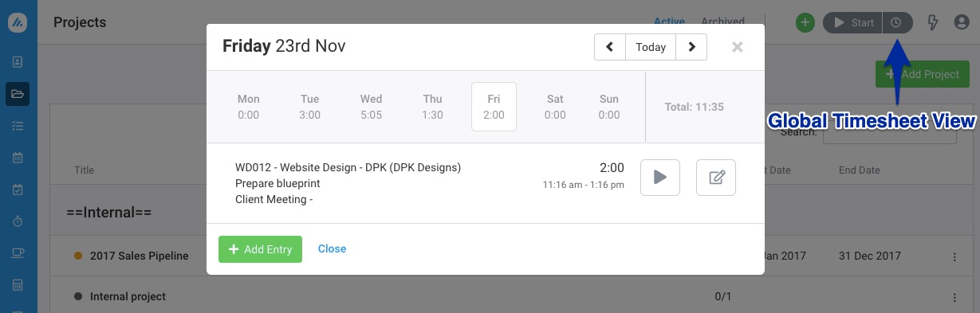
Task: Open the Projects folder icon in sidebar
Action: pyautogui.click(x=18, y=94)
